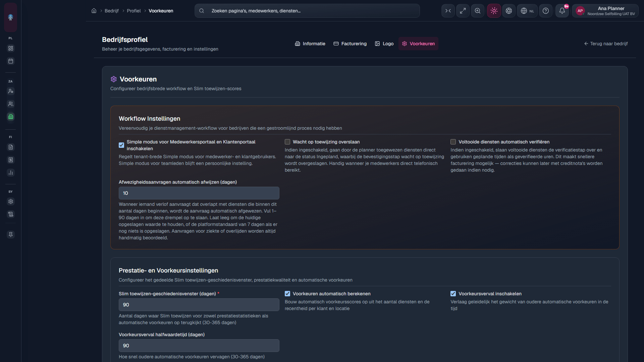The width and height of the screenshot is (644, 362).
Task: Click the search magnifier icon in the search bar
Action: (x=202, y=11)
